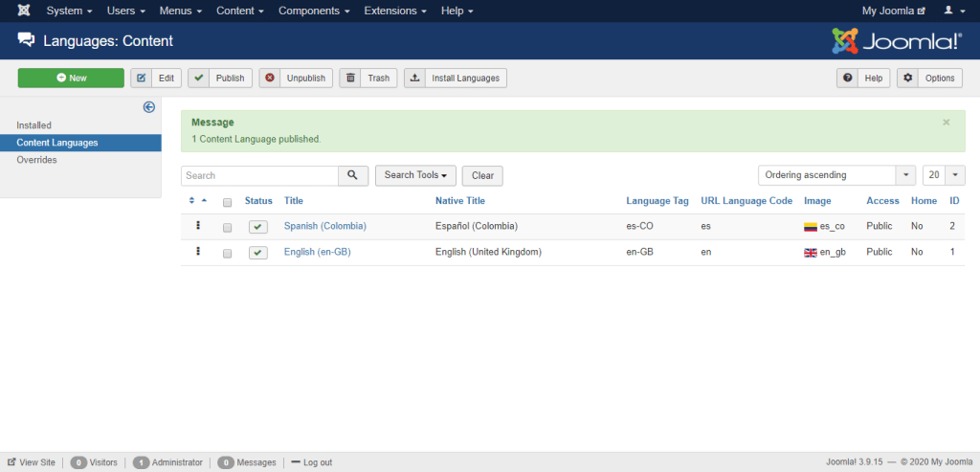Click the Visitors count badge in footer
Image resolution: width=980 pixels, height=472 pixels.
pos(78,462)
